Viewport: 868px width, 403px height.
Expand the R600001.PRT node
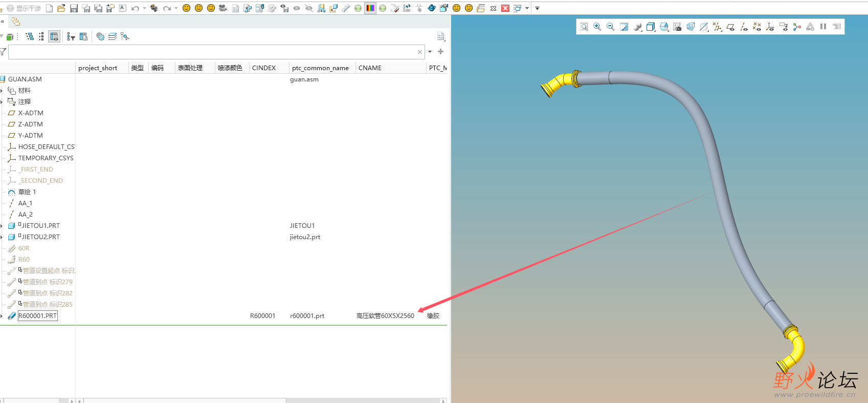click(2, 316)
